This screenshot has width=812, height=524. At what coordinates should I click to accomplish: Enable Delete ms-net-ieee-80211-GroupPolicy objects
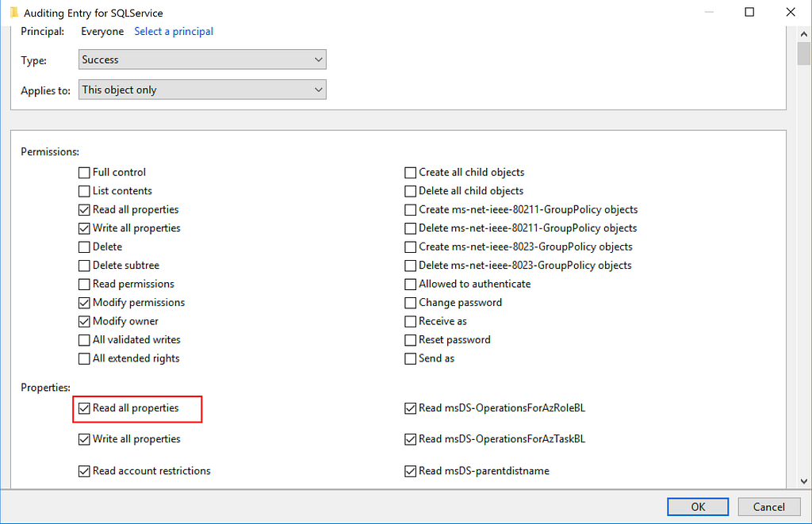point(410,228)
